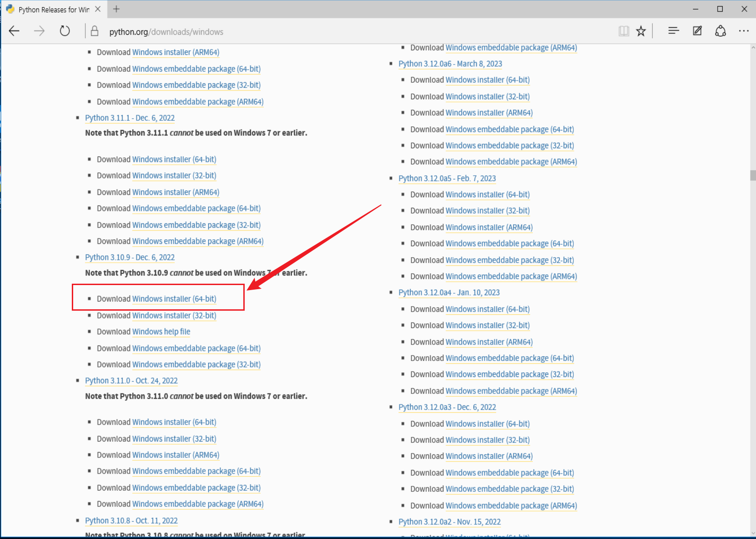Click the browser forward arrow
Viewport: 756px width, 539px height.
39,31
